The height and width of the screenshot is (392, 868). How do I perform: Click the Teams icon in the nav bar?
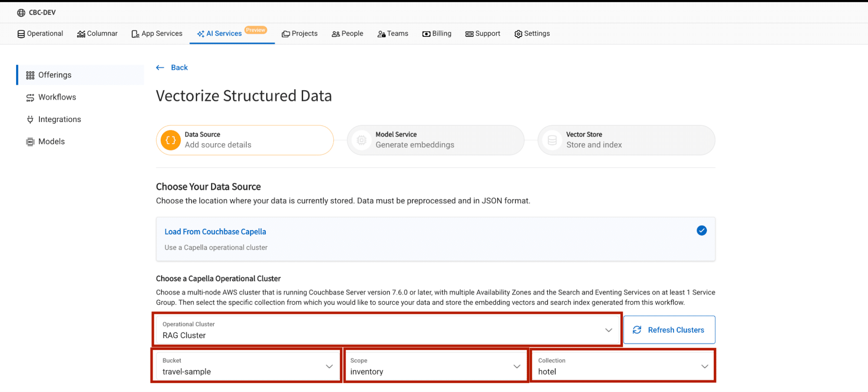381,34
